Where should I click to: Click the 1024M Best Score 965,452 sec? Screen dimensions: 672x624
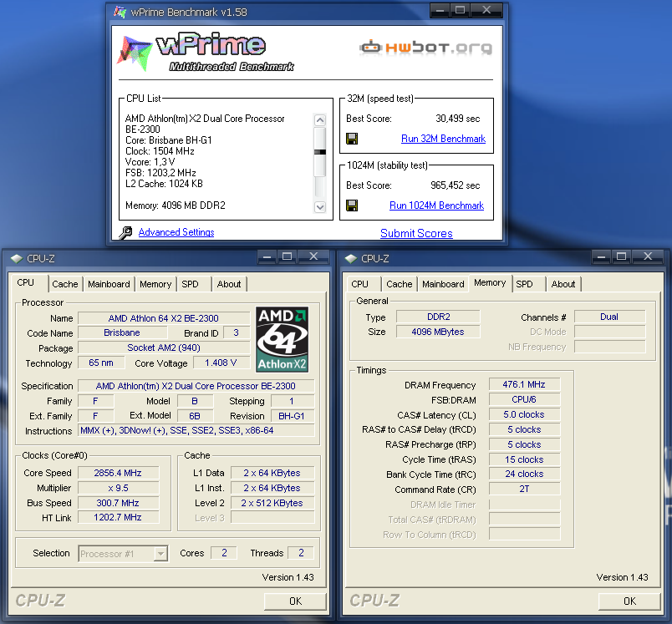point(456,185)
